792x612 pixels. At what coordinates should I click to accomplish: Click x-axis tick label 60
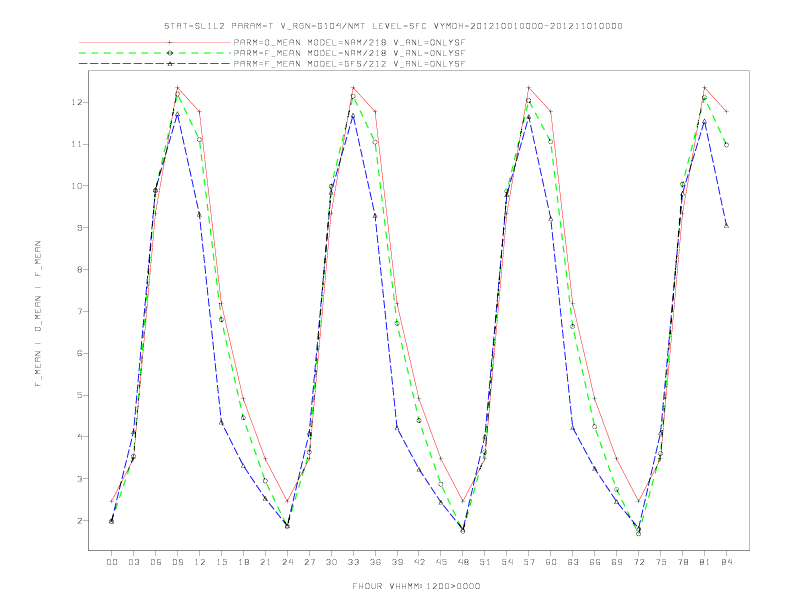(x=551, y=562)
